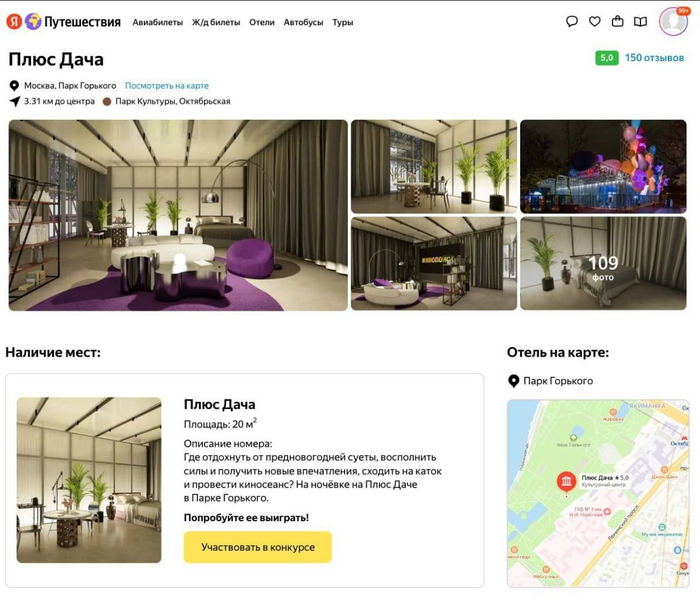
Task: Click the purple globe Travel logo
Action: click(33, 21)
